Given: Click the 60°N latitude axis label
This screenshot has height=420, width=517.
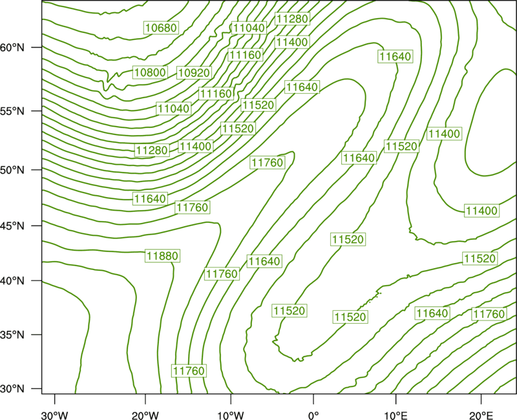Looking at the screenshot, I should coord(12,47).
